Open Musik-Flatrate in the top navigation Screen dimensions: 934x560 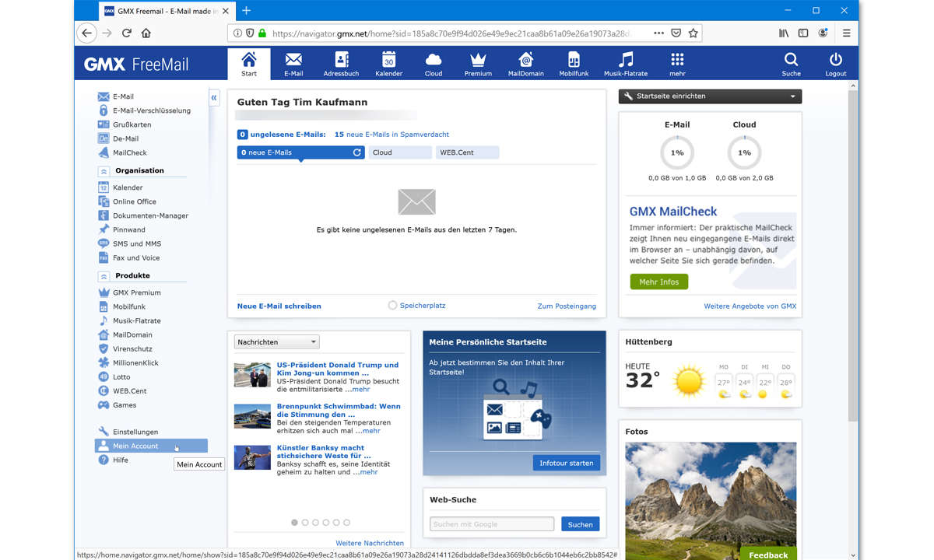pyautogui.click(x=626, y=64)
